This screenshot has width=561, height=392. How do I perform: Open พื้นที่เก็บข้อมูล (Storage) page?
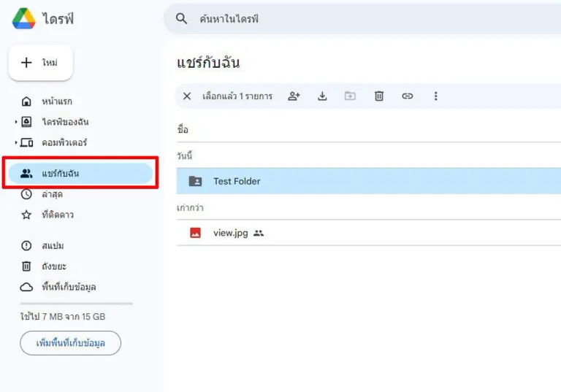click(x=58, y=287)
